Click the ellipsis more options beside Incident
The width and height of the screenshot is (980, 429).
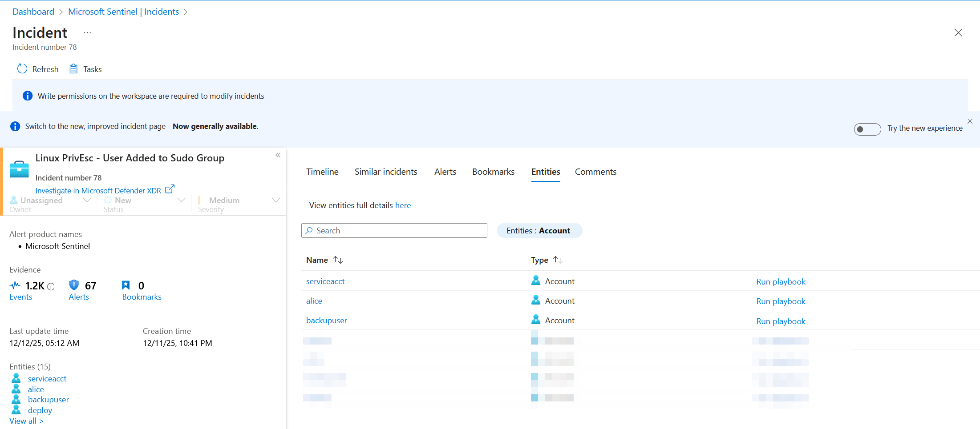[x=87, y=33]
